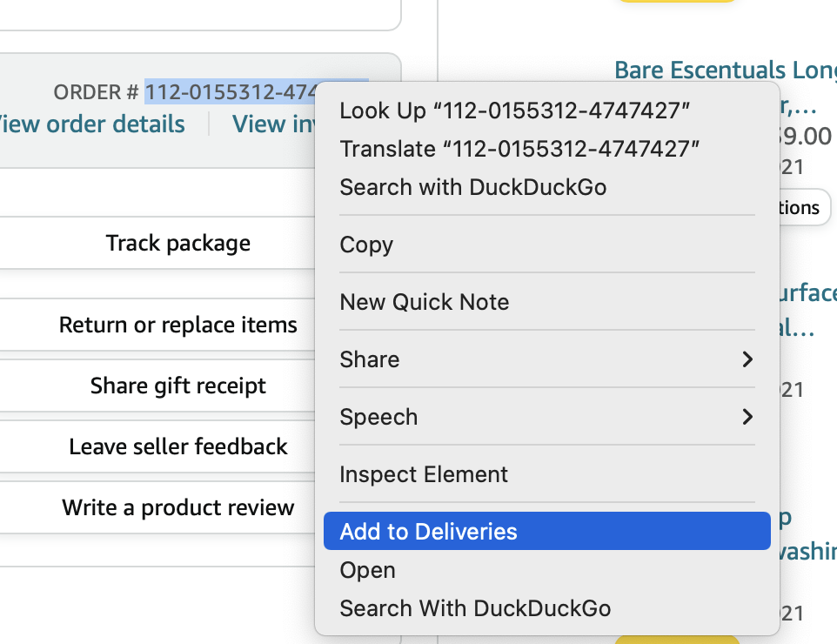Screen dimensions: 837x644
Task: Click Open in the context menu
Action: pyautogui.click(x=368, y=570)
